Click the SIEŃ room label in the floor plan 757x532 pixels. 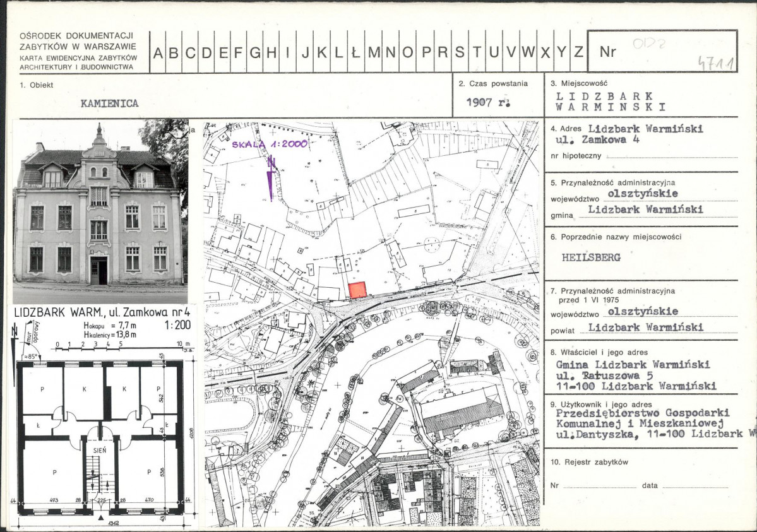[100, 451]
